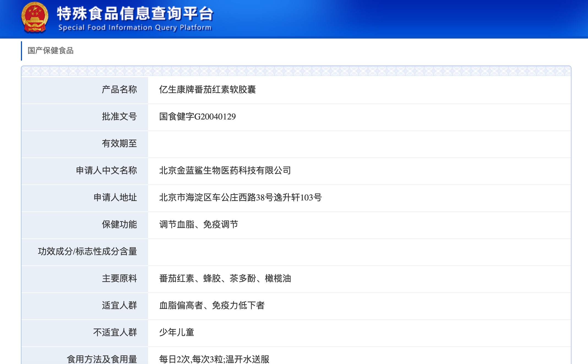This screenshot has width=588, height=364.
Task: Click the 不适宜人群 label
Action: pyautogui.click(x=115, y=332)
